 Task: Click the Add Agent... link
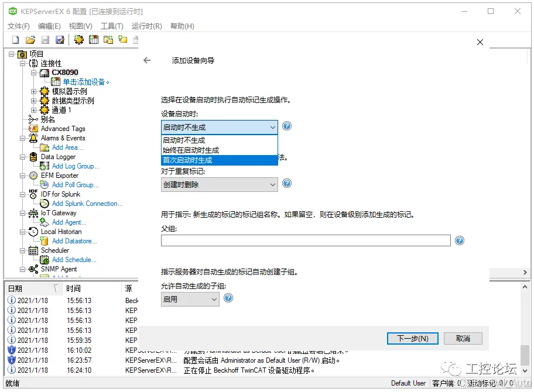tap(69, 222)
